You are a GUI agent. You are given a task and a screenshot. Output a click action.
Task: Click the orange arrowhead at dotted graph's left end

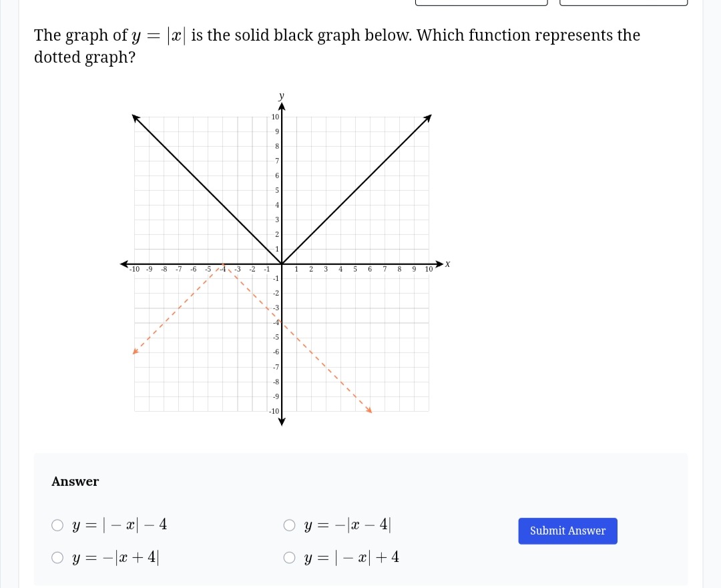point(135,352)
